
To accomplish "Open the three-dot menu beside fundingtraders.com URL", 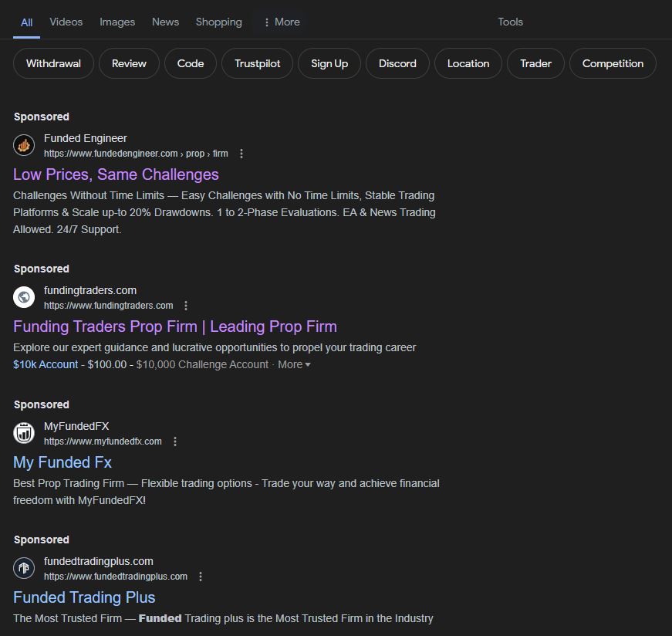I will 186,306.
